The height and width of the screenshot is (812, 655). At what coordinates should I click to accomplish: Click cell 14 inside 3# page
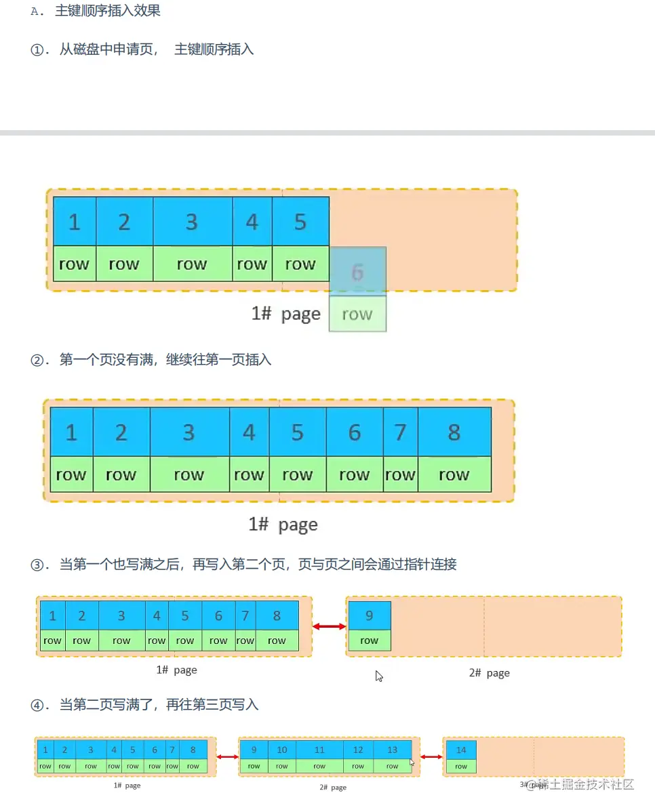pos(460,750)
